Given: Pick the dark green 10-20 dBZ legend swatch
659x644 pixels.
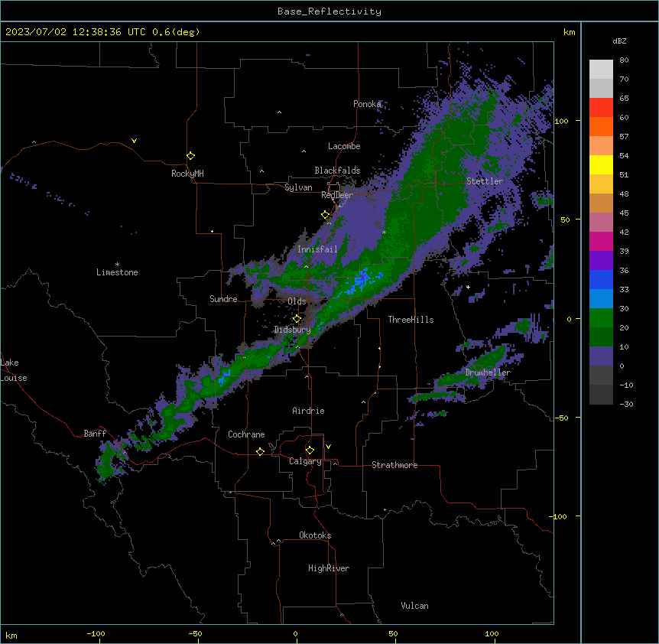Looking at the screenshot, I should click(601, 337).
